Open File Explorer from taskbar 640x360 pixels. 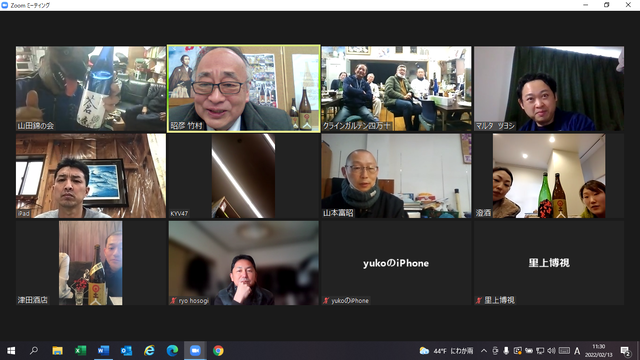click(57, 351)
